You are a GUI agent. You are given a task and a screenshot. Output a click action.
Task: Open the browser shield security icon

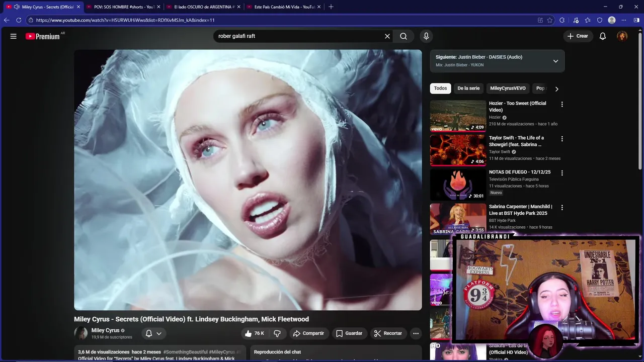tap(600, 20)
